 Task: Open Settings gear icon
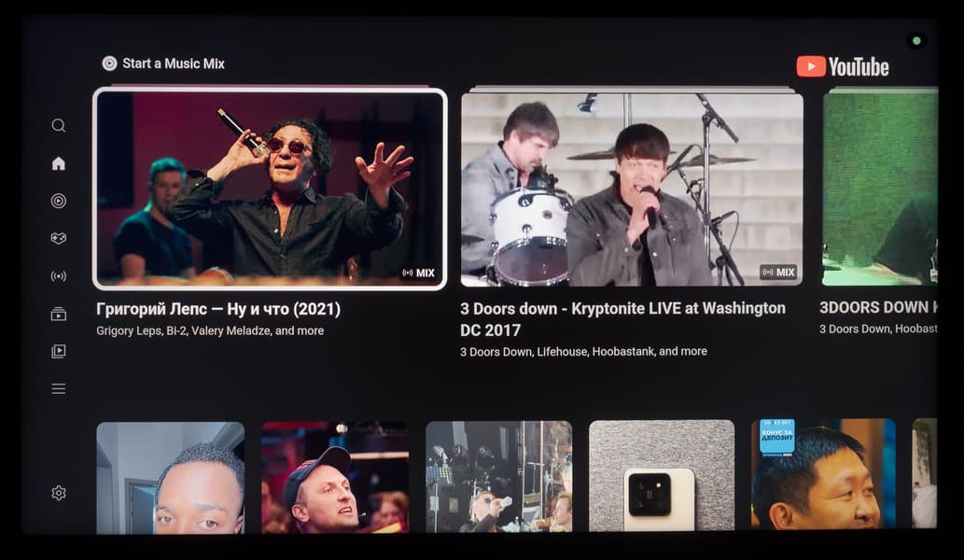59,493
